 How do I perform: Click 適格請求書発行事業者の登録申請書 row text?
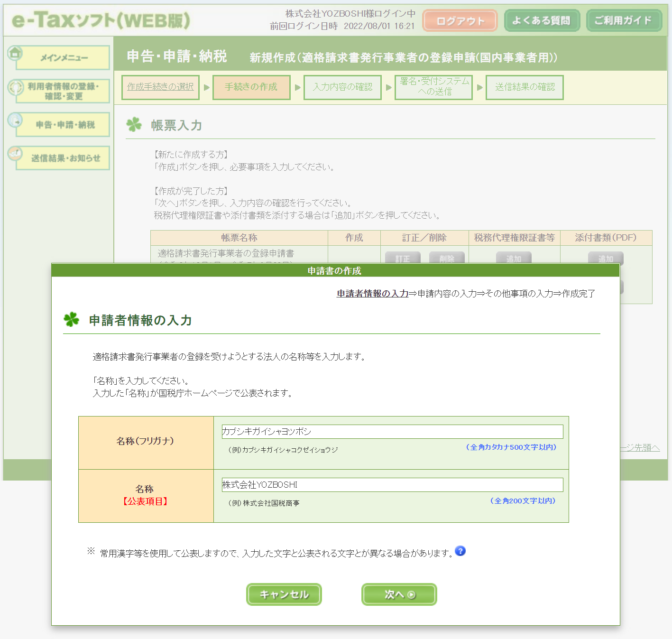click(x=226, y=253)
